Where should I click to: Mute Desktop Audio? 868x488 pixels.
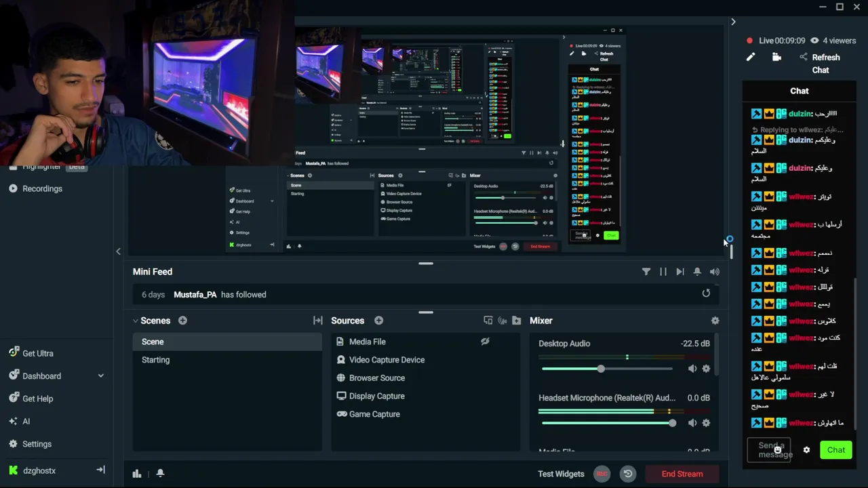point(692,369)
